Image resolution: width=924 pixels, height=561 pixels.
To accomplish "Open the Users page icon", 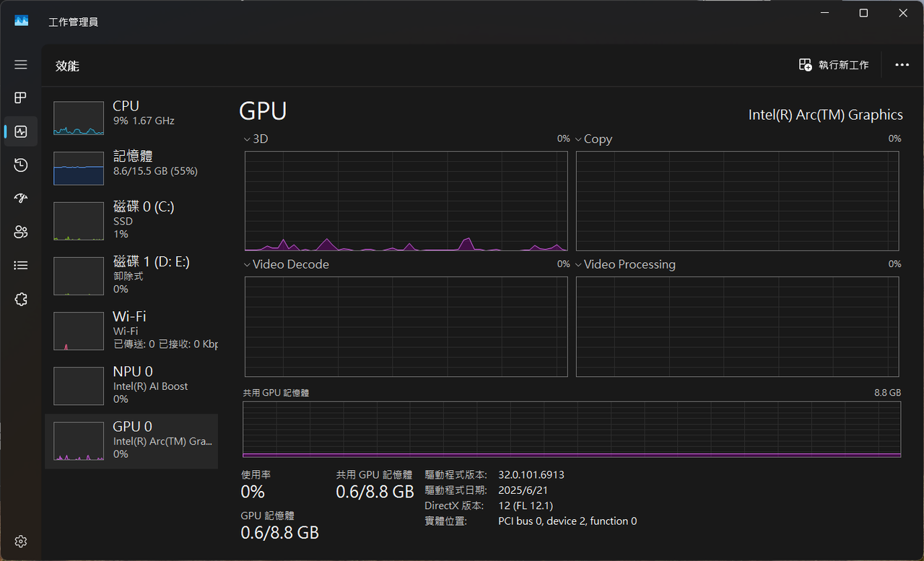I will 21,232.
